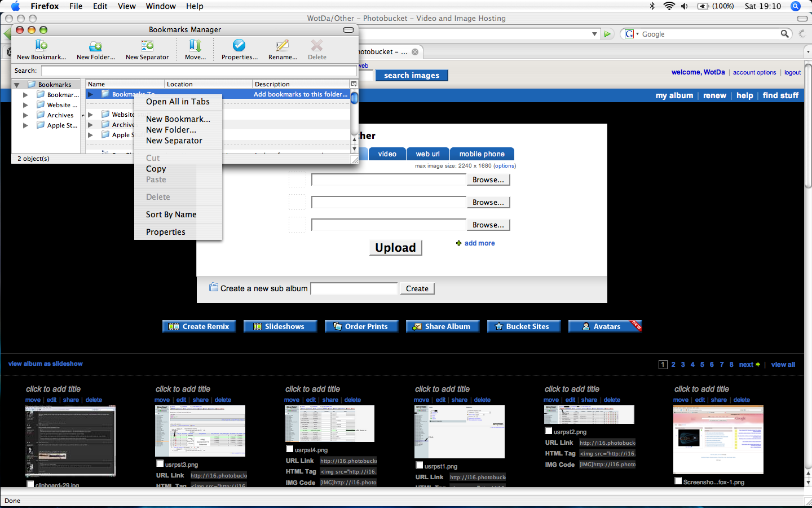
Task: Click the Properties checkmark icon
Action: click(239, 45)
